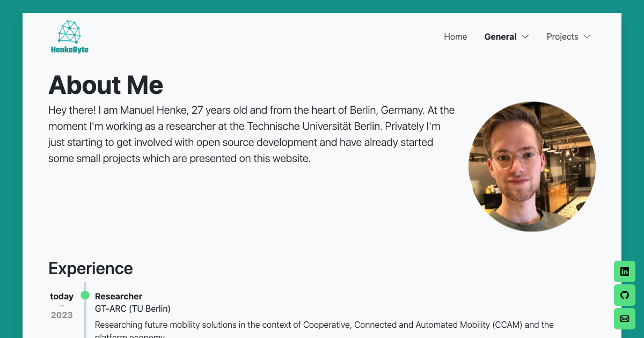The image size is (644, 338).
Task: Open the Projects menu
Action: click(x=562, y=36)
